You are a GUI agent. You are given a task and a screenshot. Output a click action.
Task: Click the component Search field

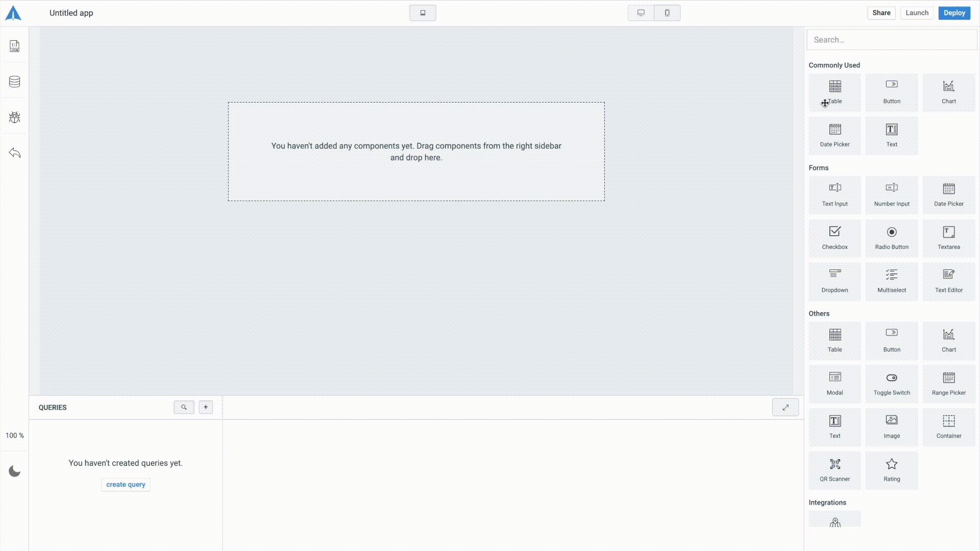point(891,40)
